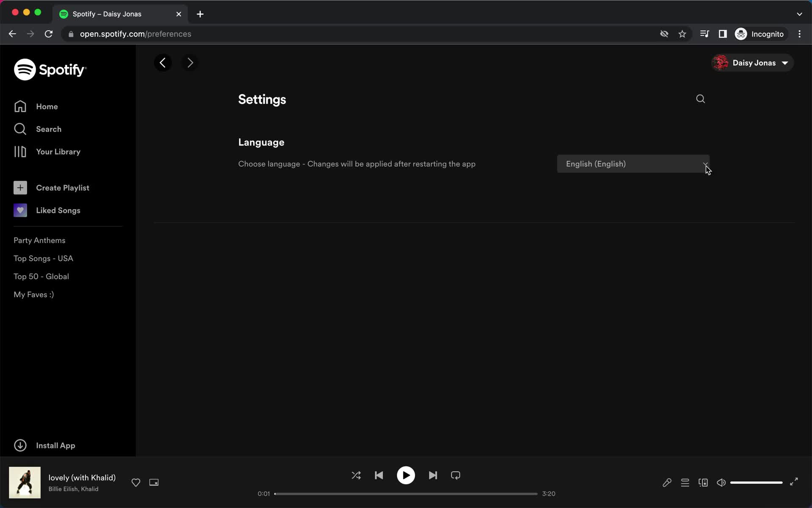This screenshot has height=508, width=812.
Task: Click the album cover thumbnail
Action: [25, 483]
